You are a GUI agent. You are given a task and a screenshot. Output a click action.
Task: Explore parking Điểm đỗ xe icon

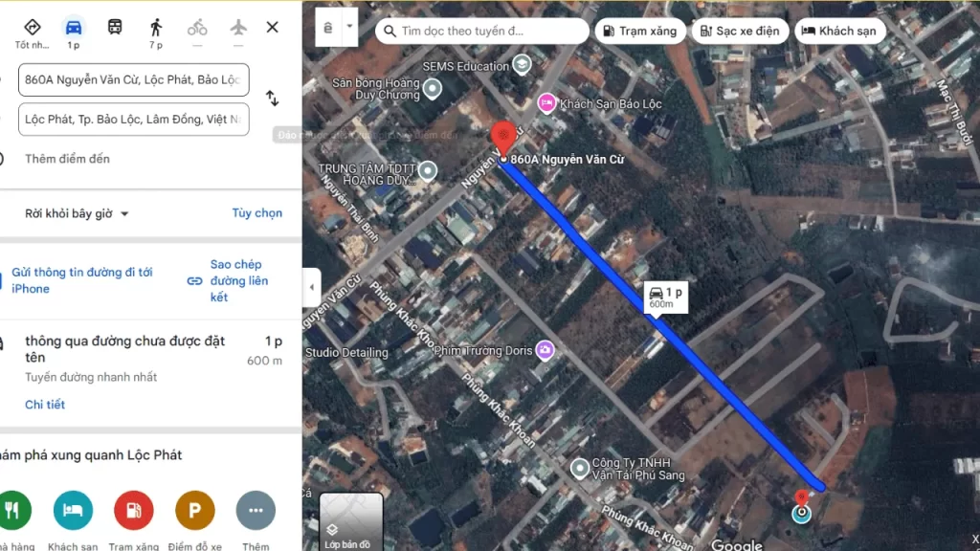tap(194, 511)
